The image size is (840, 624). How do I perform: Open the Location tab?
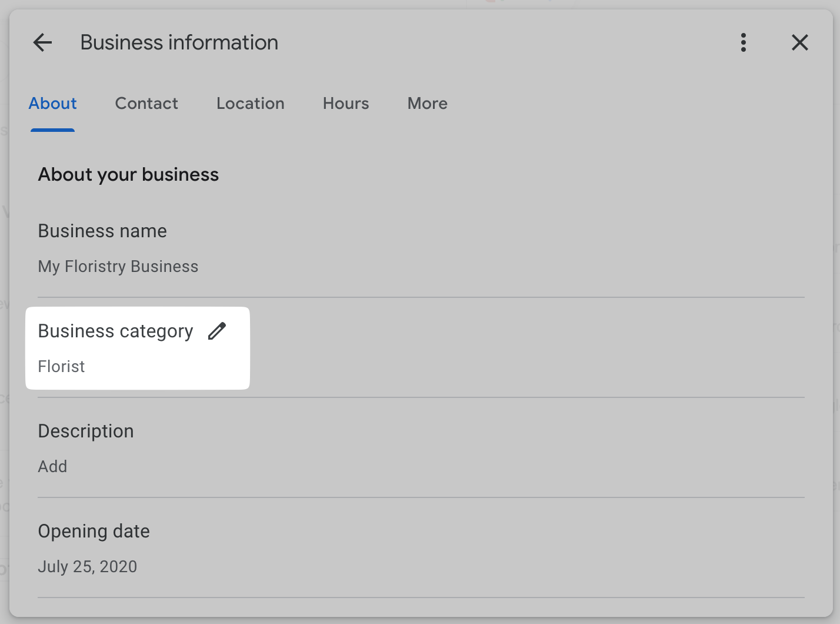[x=250, y=104]
